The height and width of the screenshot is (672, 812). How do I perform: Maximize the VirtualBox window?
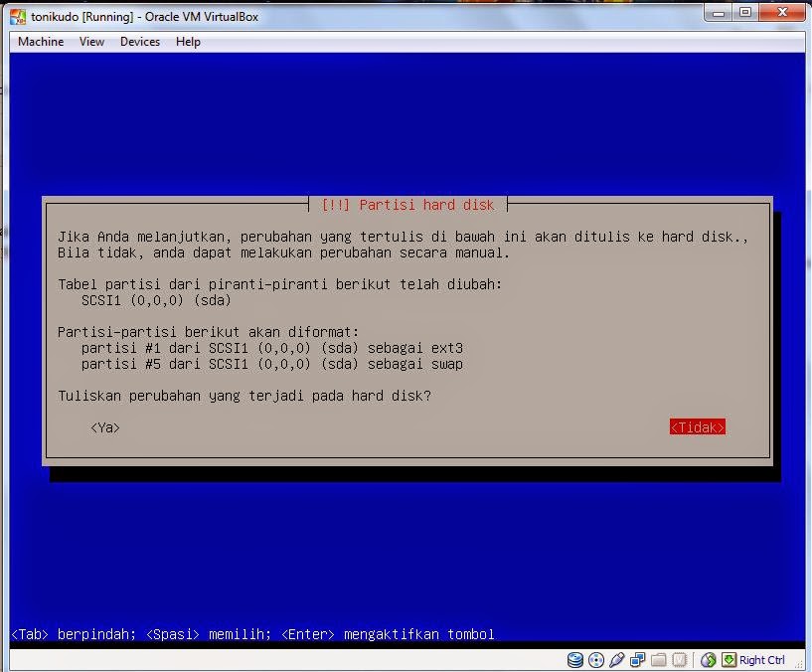[745, 13]
